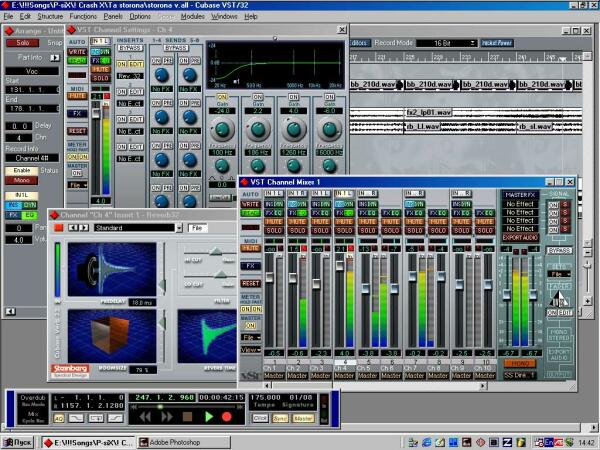The width and height of the screenshot is (600, 450).
Task: Turn the low-band EQ gain knob
Action: click(222, 129)
